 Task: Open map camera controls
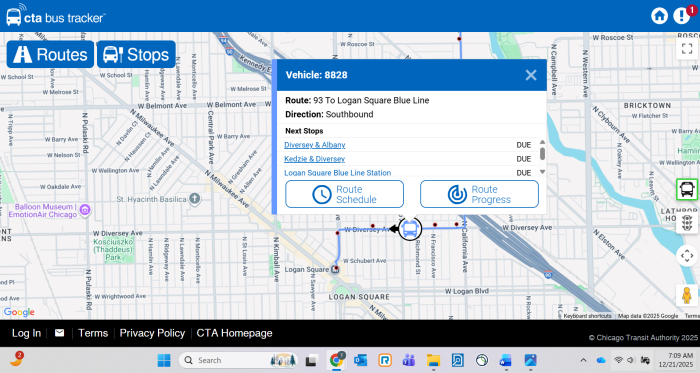click(687, 256)
